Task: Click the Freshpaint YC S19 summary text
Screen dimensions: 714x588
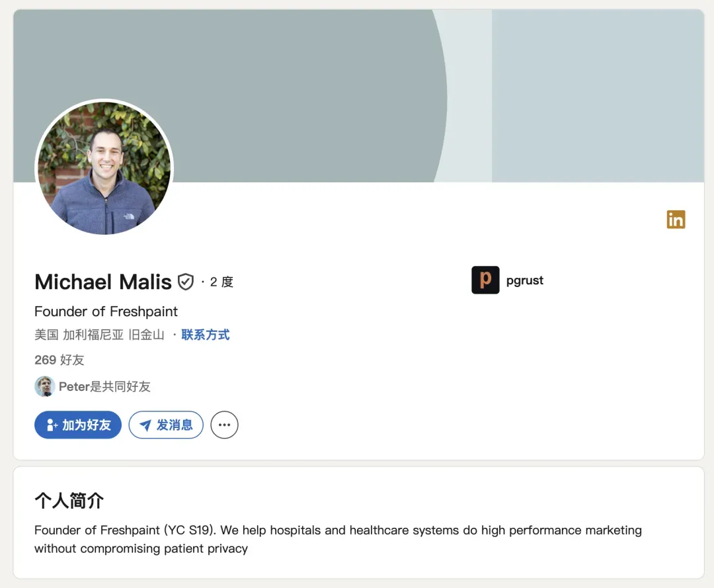Action: tap(338, 539)
